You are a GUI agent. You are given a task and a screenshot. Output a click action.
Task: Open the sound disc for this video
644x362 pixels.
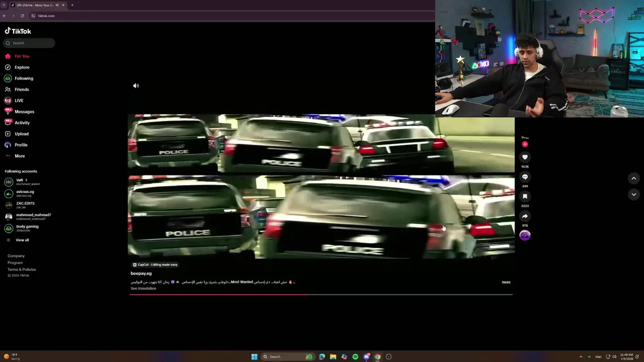point(525,235)
